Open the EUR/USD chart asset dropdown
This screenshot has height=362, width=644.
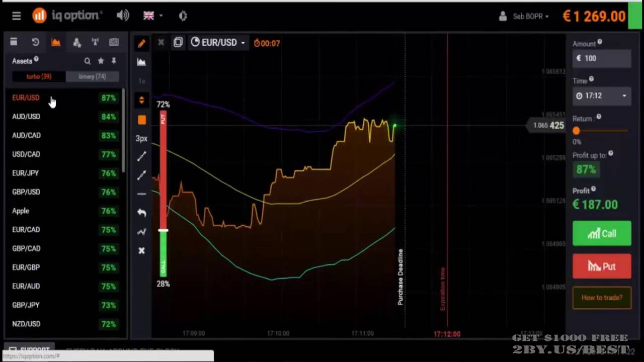tap(218, 43)
